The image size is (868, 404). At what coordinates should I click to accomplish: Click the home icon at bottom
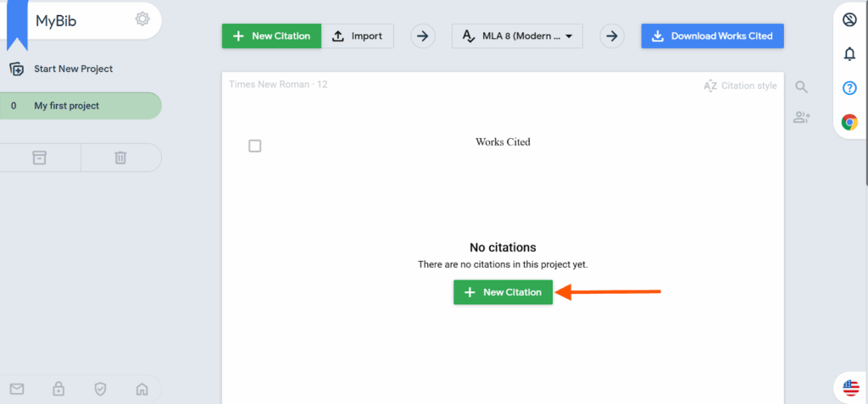point(142,389)
